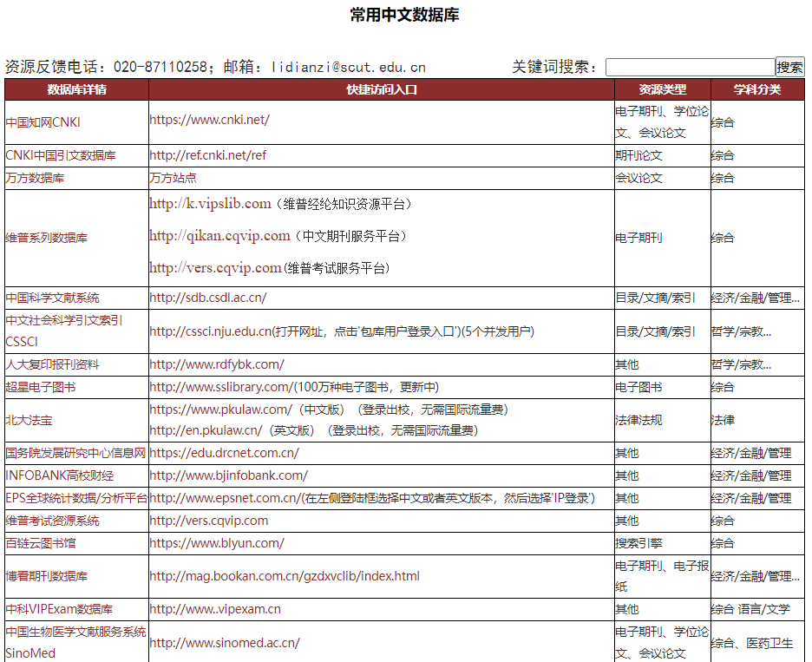
Task: Open the 维普考试资源系统 details link
Action: (x=52, y=521)
